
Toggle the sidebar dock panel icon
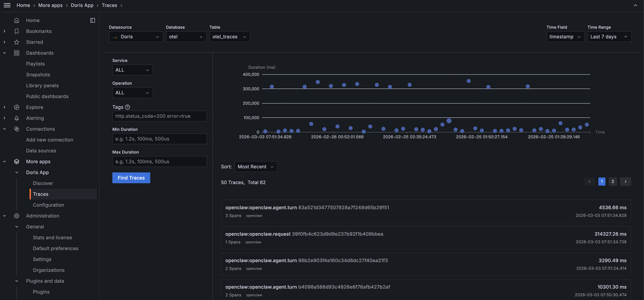click(x=93, y=20)
